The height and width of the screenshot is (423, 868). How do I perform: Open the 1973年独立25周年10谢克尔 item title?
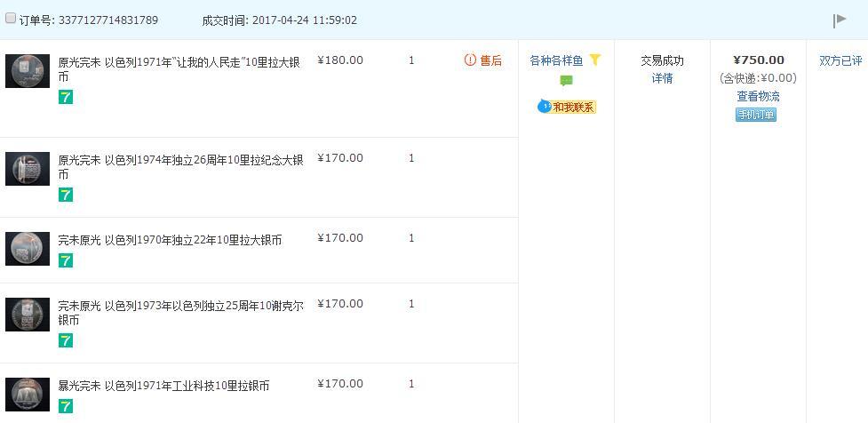point(181,313)
